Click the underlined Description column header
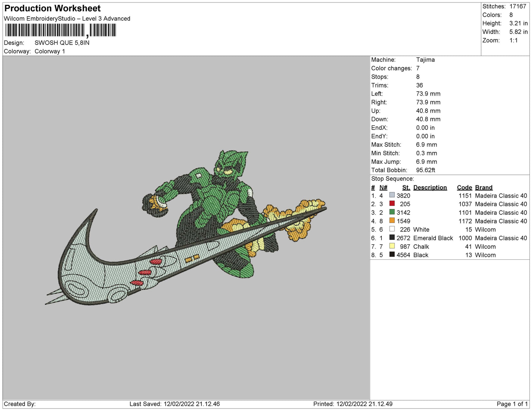The height and width of the screenshot is (411, 532). [x=430, y=187]
